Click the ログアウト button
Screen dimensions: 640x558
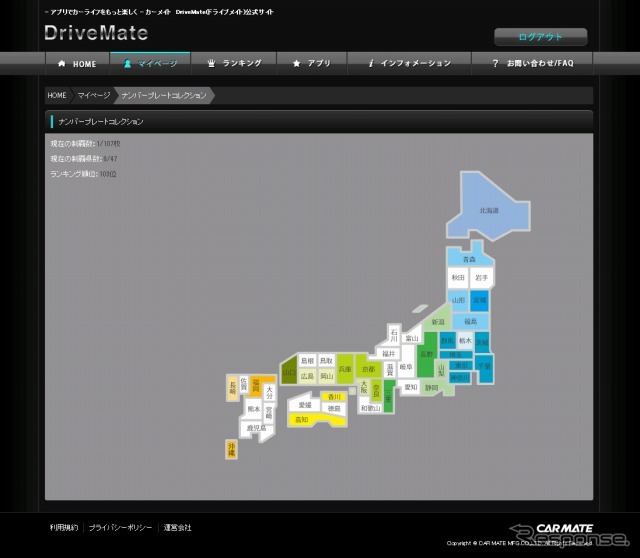(x=541, y=37)
